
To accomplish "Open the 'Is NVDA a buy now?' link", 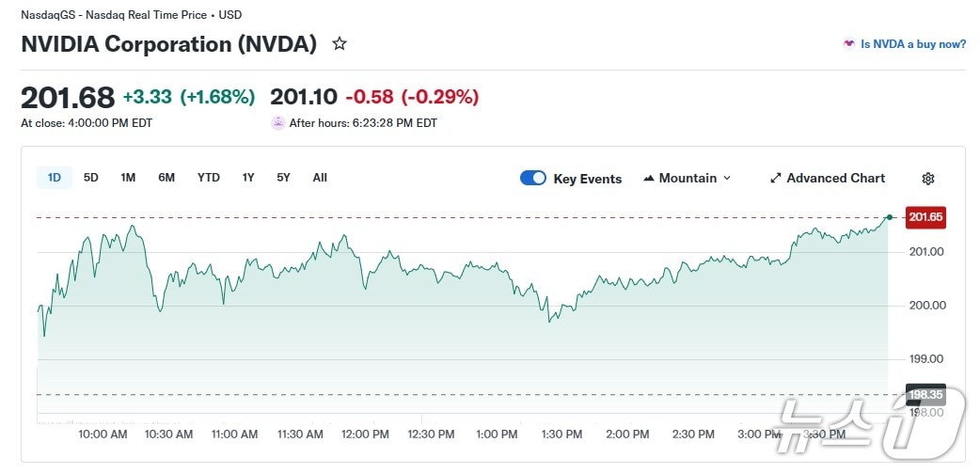I will pyautogui.click(x=913, y=44).
